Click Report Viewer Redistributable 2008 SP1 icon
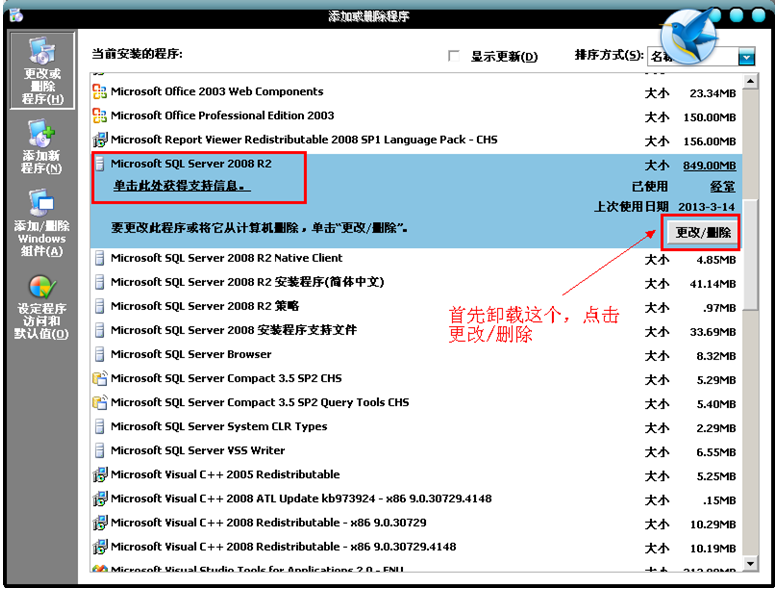775x590 pixels. pos(99,140)
